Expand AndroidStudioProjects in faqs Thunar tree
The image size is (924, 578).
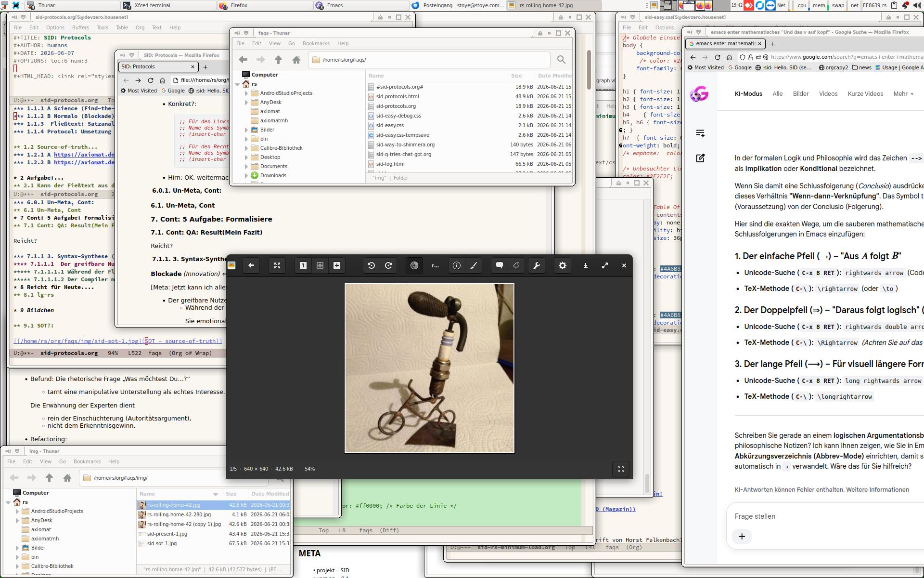pos(246,93)
